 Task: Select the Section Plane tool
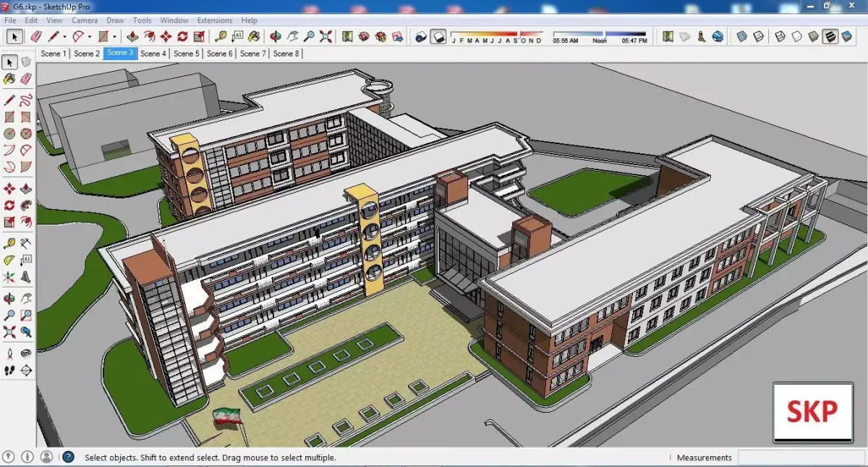tap(26, 371)
